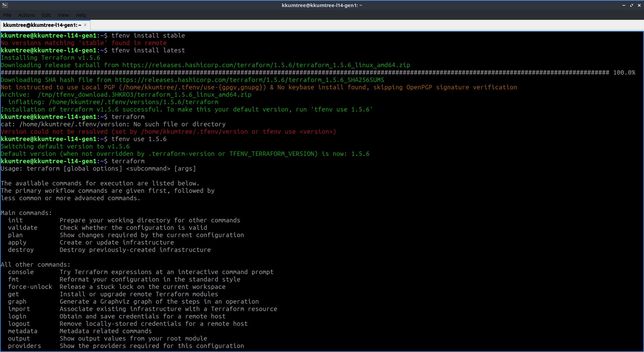Click the 'force-unlock' command row
Viewport: 644px width, 352px height.
(x=117, y=287)
